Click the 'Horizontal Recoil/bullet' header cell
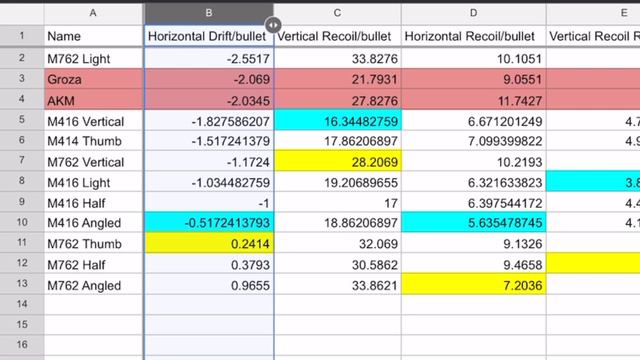 pyautogui.click(x=473, y=36)
